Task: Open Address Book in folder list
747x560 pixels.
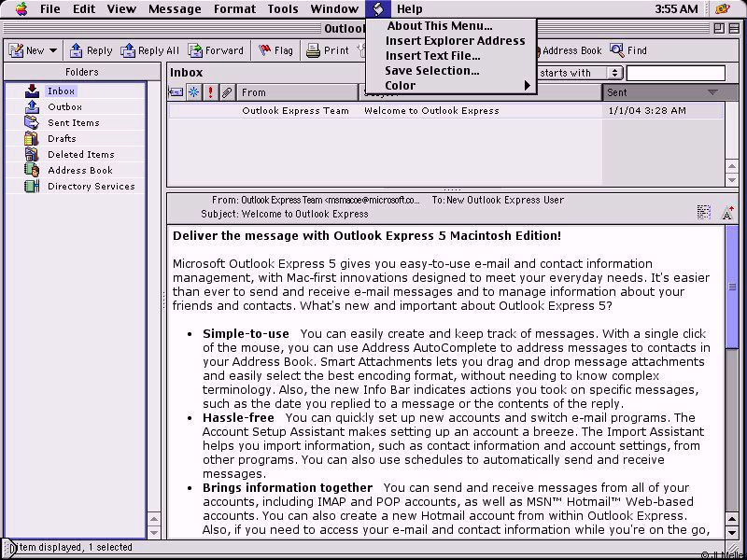Action: tap(80, 170)
